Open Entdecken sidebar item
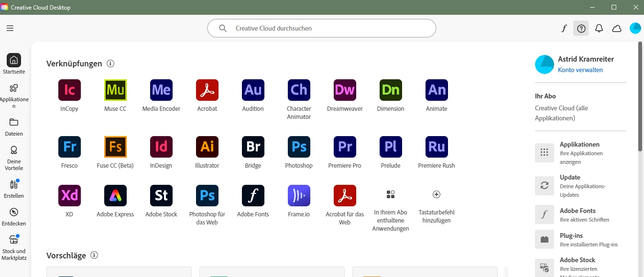This screenshot has height=277, width=644. point(14,216)
